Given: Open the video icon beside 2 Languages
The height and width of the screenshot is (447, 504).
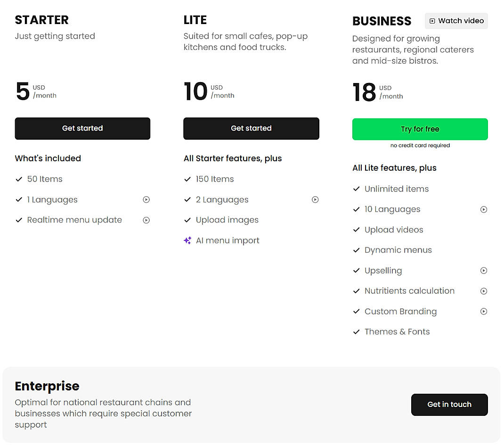Looking at the screenshot, I should pyautogui.click(x=315, y=199).
